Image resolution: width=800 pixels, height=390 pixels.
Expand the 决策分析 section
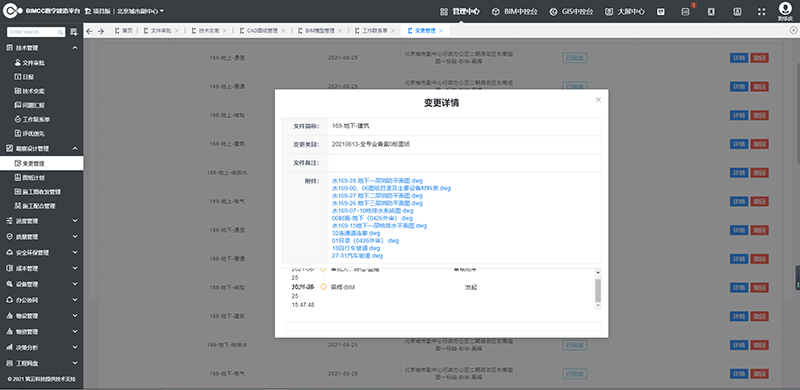(42, 347)
